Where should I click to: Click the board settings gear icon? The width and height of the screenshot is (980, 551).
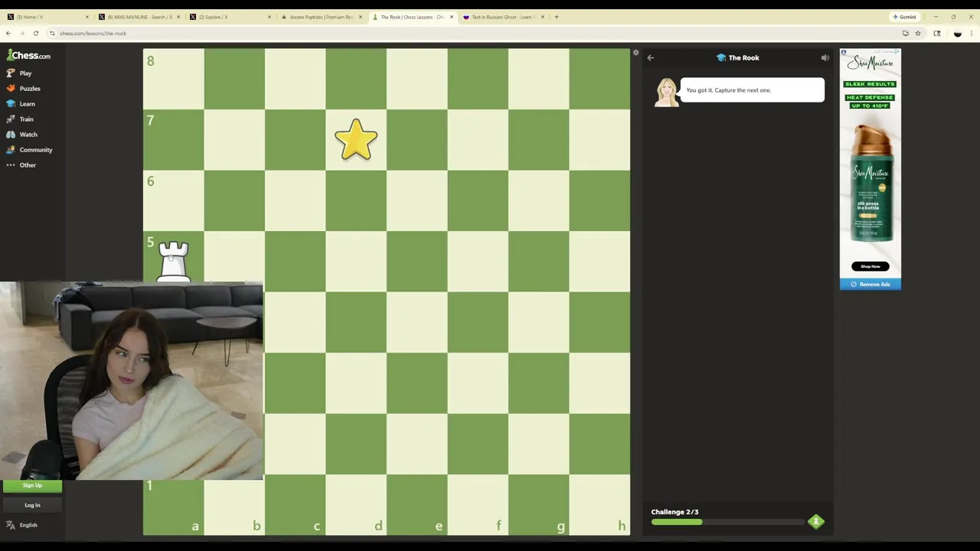(x=635, y=53)
